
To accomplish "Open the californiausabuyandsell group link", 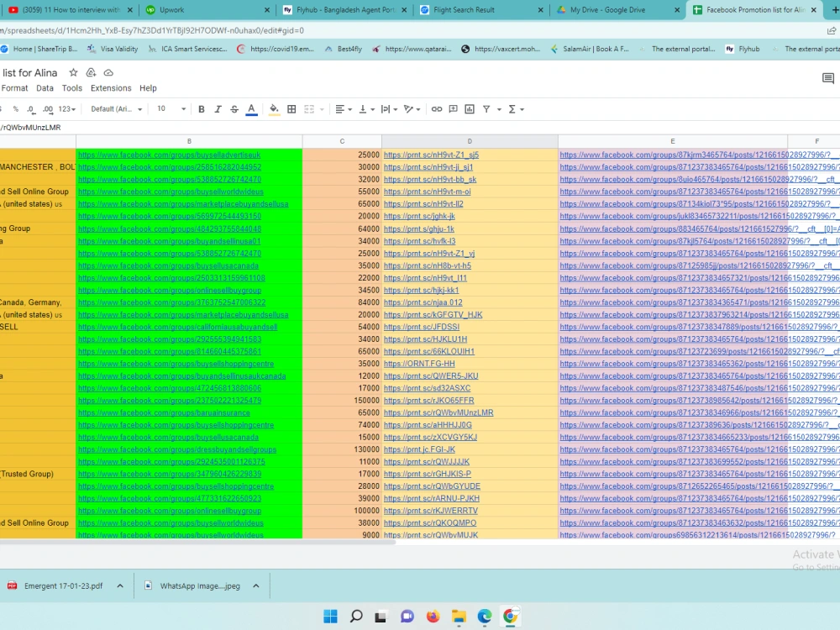I will pos(178,327).
